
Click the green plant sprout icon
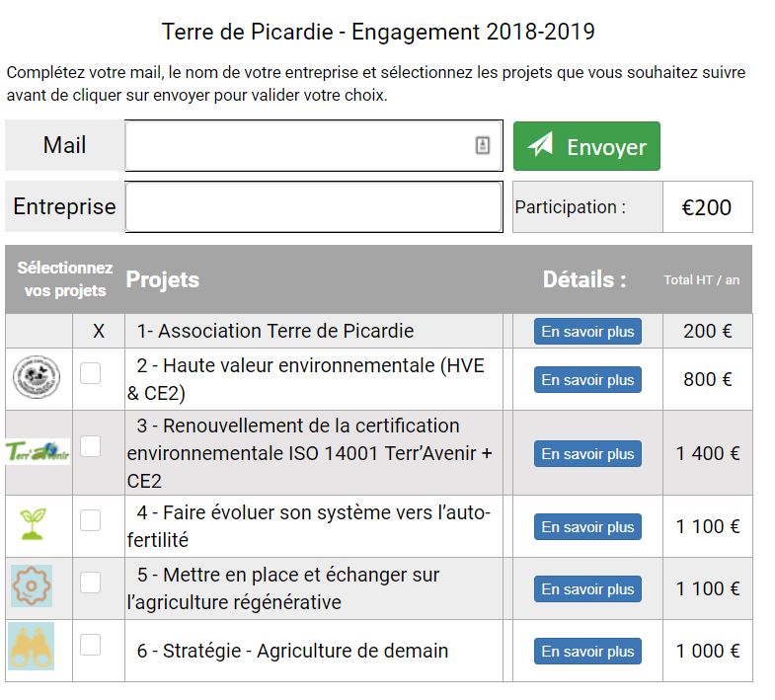pyautogui.click(x=33, y=524)
